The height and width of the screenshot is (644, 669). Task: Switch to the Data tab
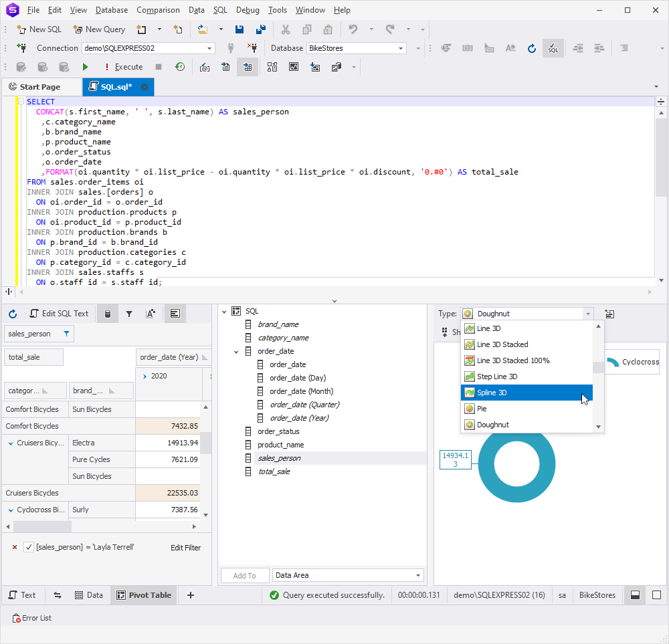(x=89, y=595)
